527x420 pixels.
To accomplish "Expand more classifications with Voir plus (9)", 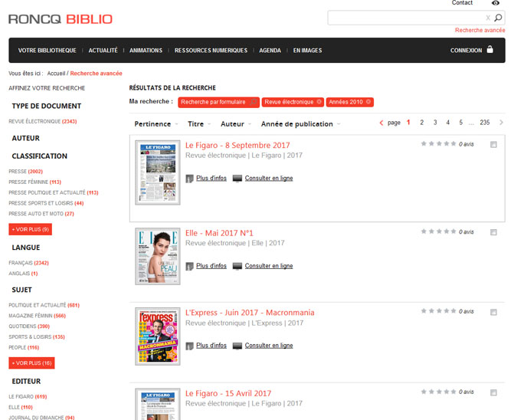I will (30, 229).
